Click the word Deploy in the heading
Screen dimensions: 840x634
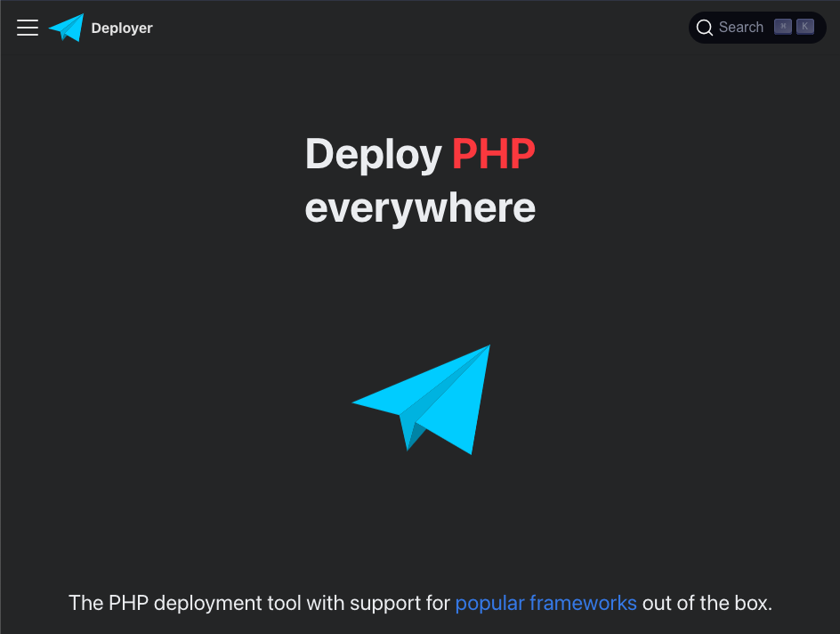373,154
